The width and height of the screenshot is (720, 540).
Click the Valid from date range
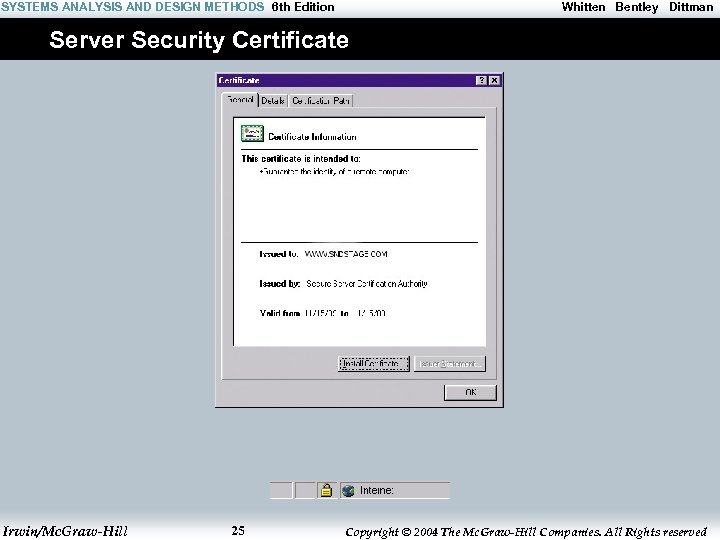(322, 313)
